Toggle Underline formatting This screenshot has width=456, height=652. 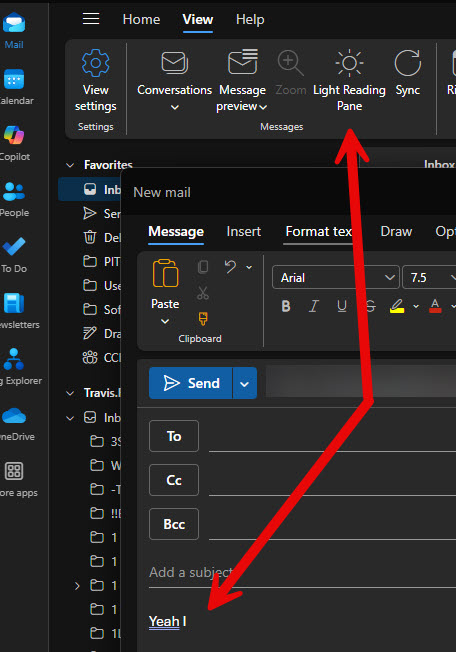pos(342,306)
